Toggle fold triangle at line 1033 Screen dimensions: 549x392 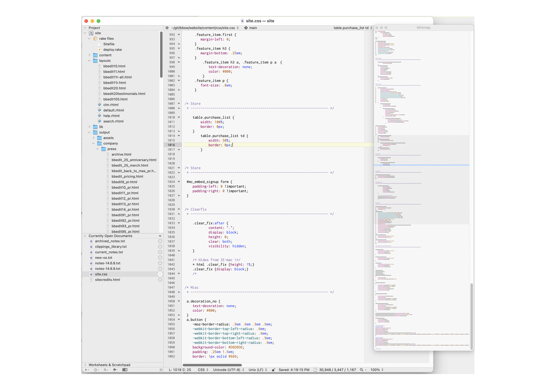click(x=179, y=223)
